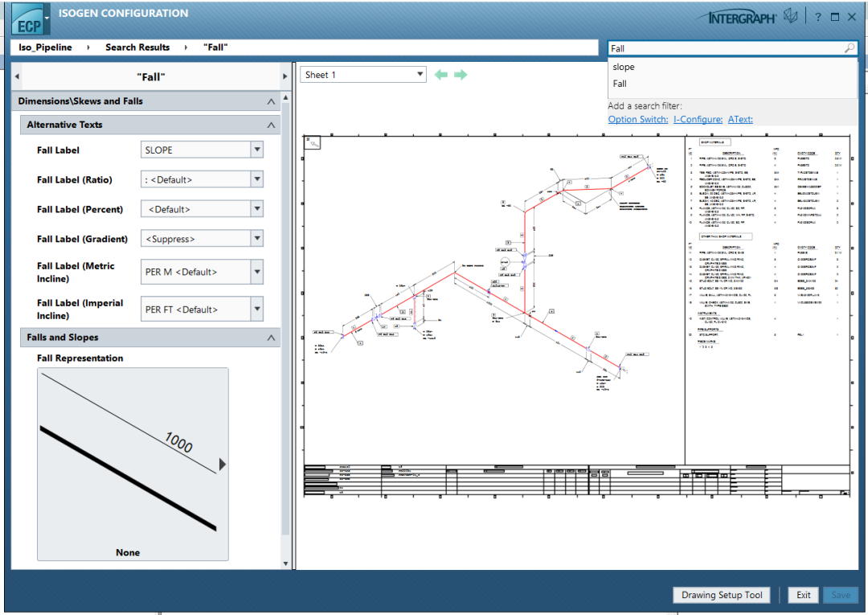Image resolution: width=868 pixels, height=615 pixels.
Task: Open Fall Label (Metric Incline) dropdown
Action: coord(257,272)
